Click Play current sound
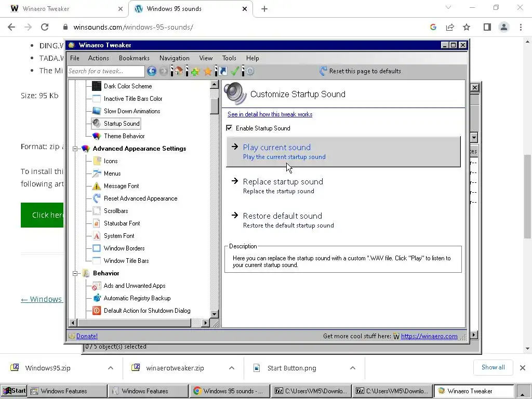 pyautogui.click(x=343, y=152)
